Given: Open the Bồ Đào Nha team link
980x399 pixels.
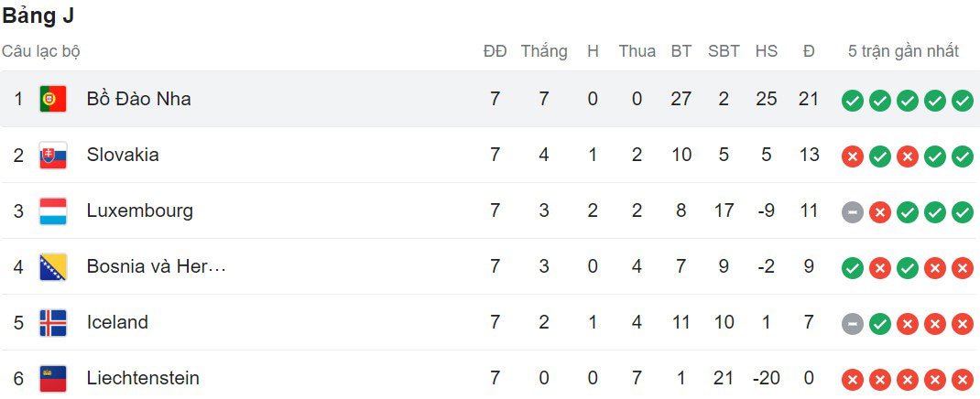Looking at the screenshot, I should [138, 99].
